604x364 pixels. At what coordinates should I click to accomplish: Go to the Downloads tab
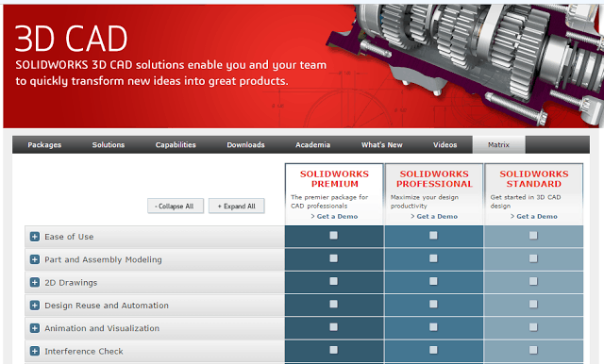(x=245, y=145)
